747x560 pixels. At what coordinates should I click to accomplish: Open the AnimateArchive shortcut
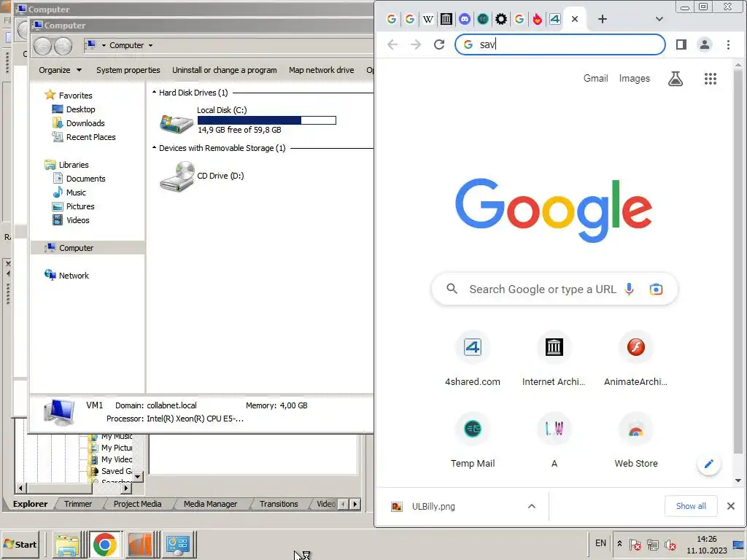click(635, 359)
